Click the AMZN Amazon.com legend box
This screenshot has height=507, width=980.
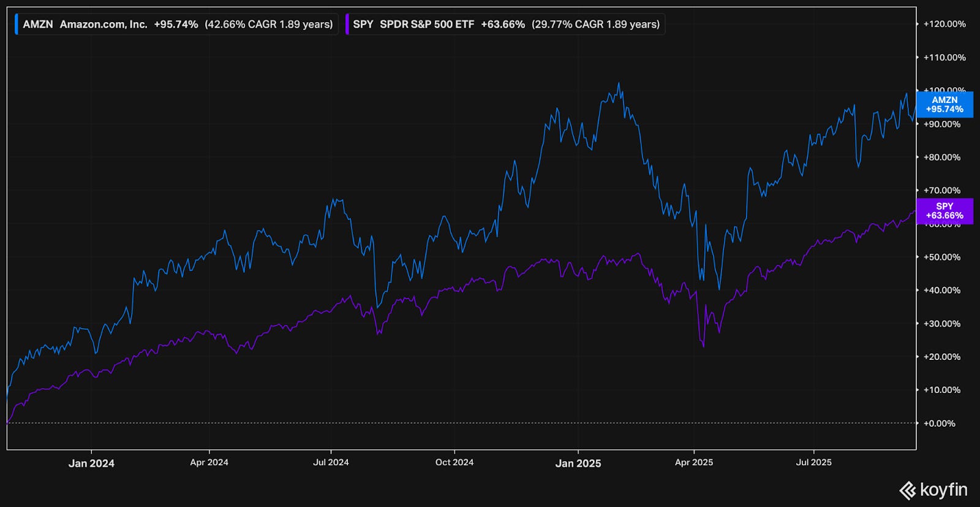point(176,25)
